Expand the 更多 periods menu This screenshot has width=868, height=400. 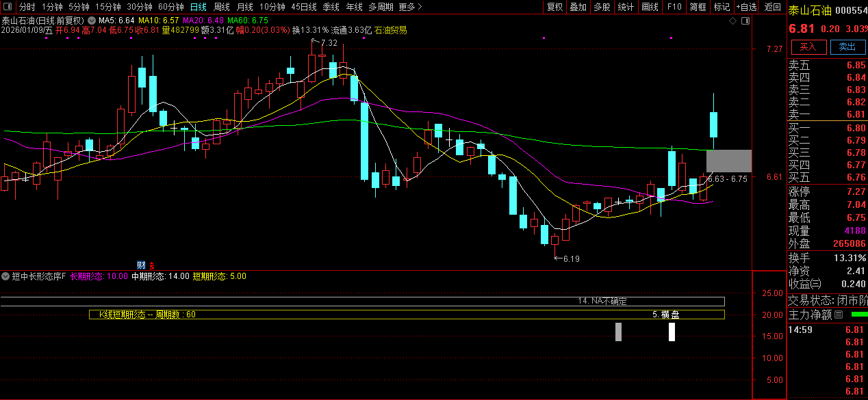(410, 7)
